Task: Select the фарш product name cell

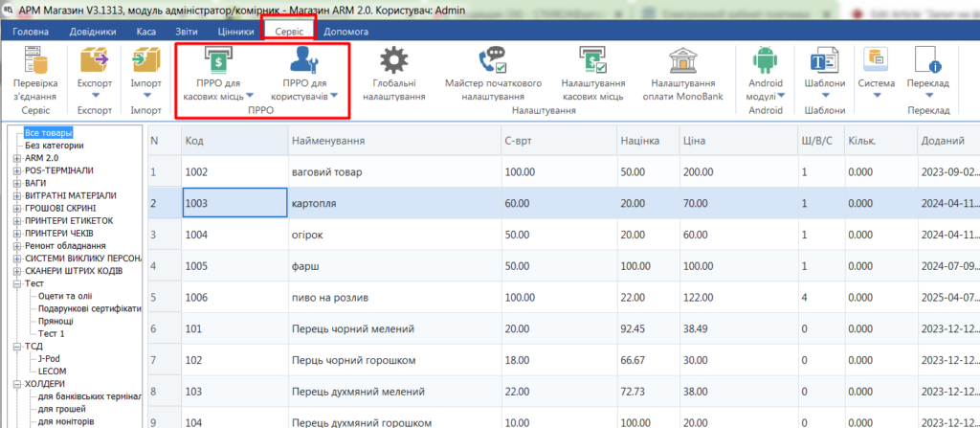Action: tap(394, 266)
